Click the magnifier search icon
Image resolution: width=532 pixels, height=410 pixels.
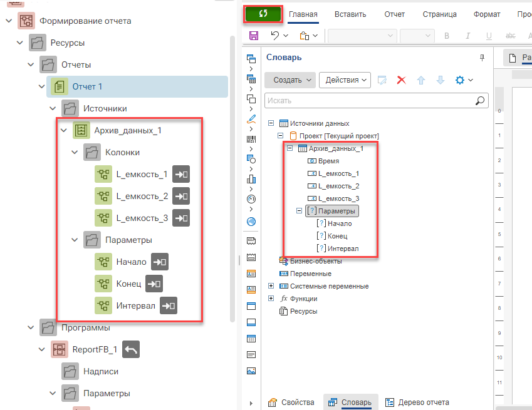click(x=480, y=101)
